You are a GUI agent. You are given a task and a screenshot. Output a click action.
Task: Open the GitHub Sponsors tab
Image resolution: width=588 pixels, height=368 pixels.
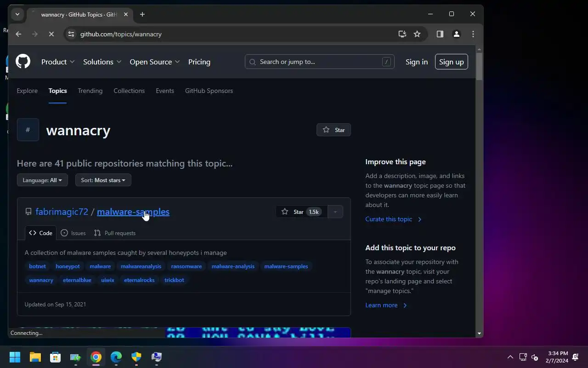209,91
